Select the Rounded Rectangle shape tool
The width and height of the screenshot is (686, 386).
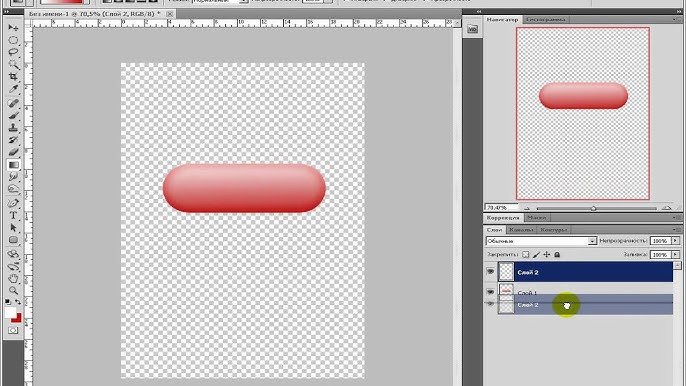pyautogui.click(x=13, y=240)
